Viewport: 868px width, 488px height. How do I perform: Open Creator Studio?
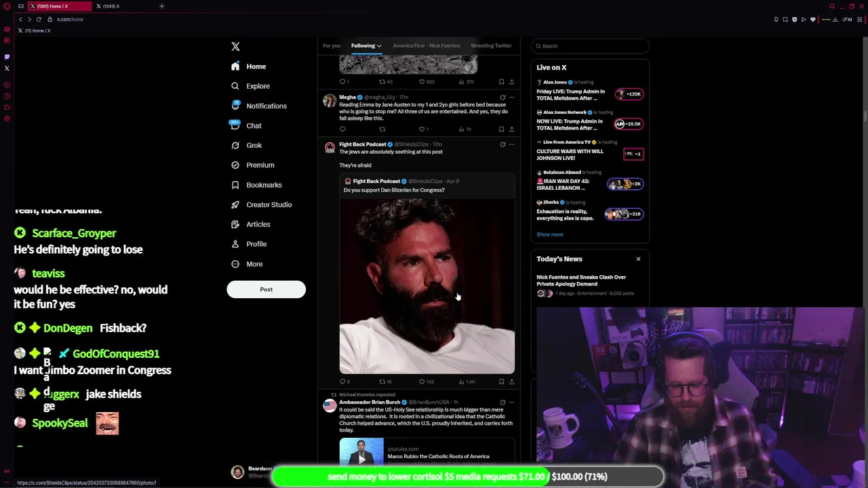(261, 204)
